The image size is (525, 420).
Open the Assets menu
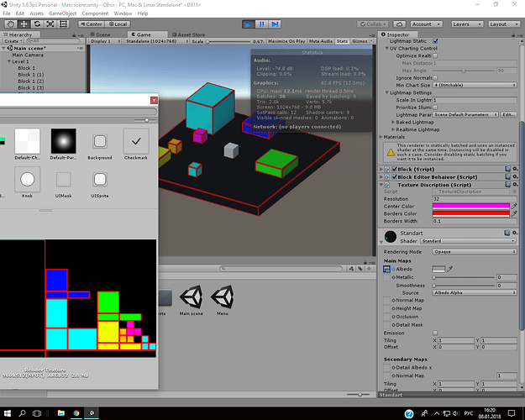pyautogui.click(x=36, y=13)
